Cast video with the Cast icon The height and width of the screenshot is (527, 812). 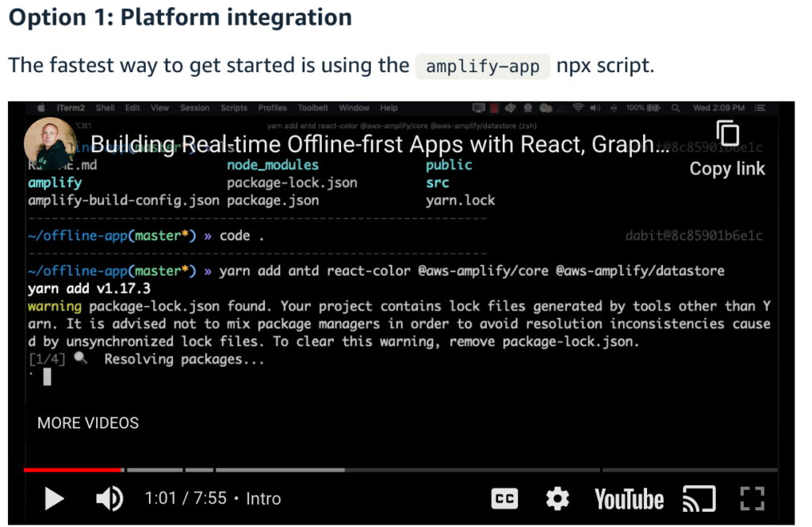tap(699, 498)
